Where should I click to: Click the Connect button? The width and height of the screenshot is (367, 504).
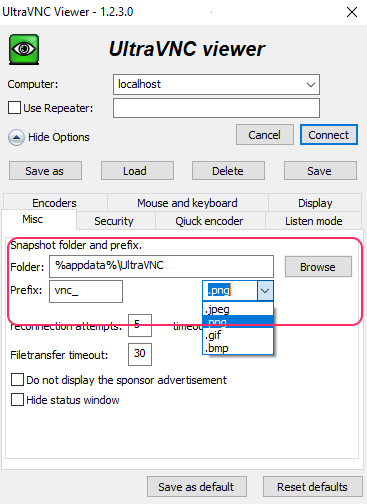click(329, 135)
